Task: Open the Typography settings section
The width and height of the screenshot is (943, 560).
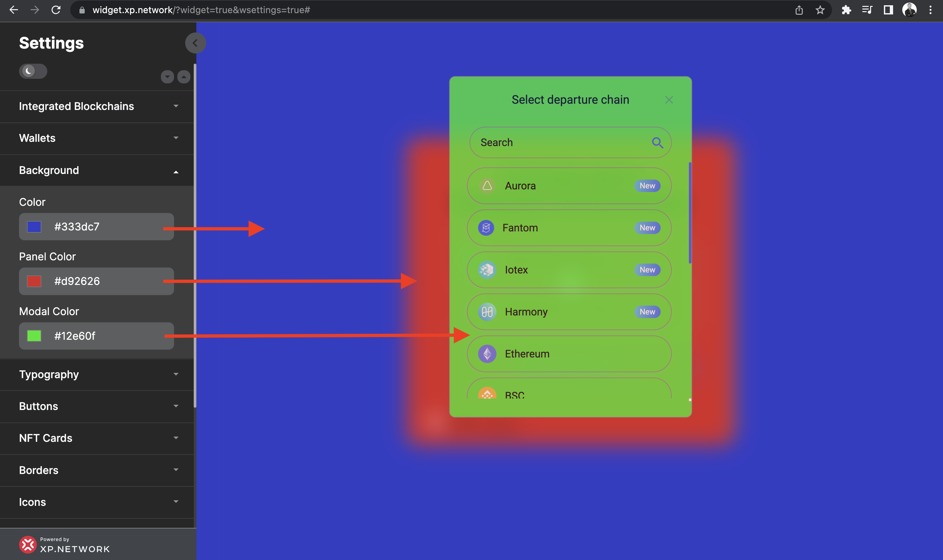Action: coord(97,374)
